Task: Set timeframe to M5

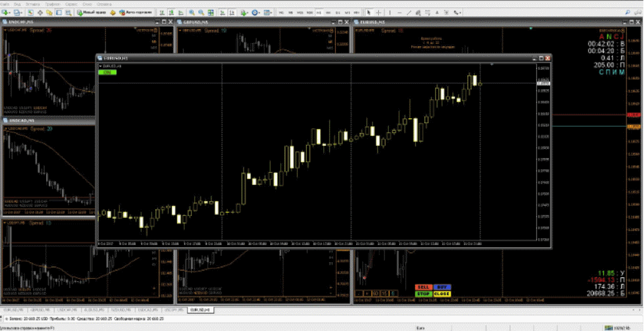Action: (x=290, y=13)
